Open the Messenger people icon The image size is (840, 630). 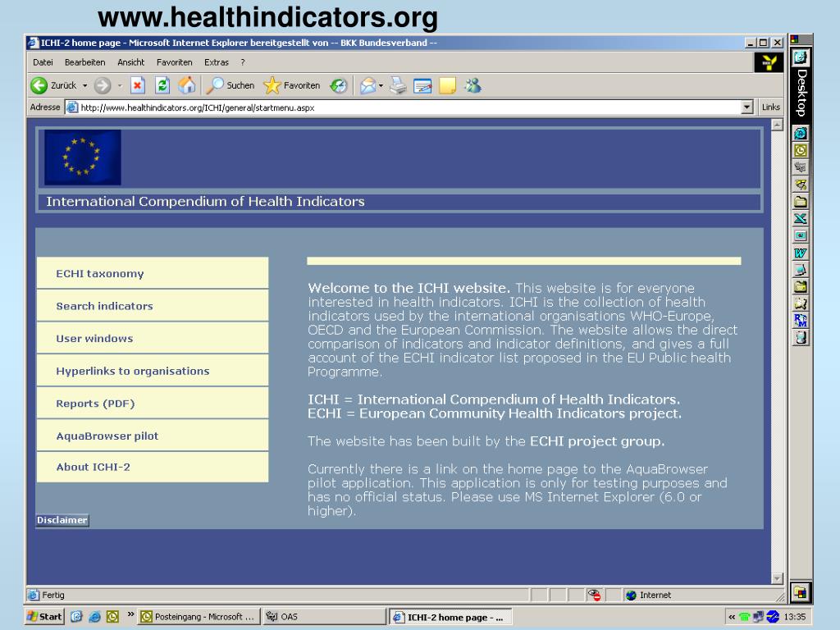pos(473,85)
